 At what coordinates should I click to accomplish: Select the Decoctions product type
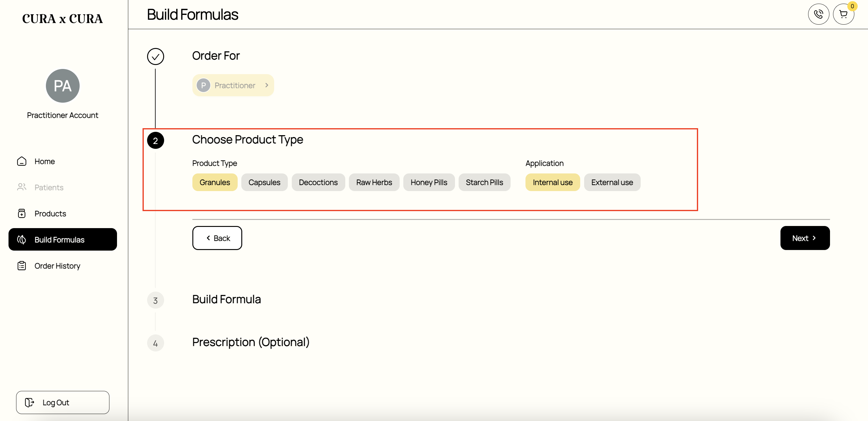318,182
